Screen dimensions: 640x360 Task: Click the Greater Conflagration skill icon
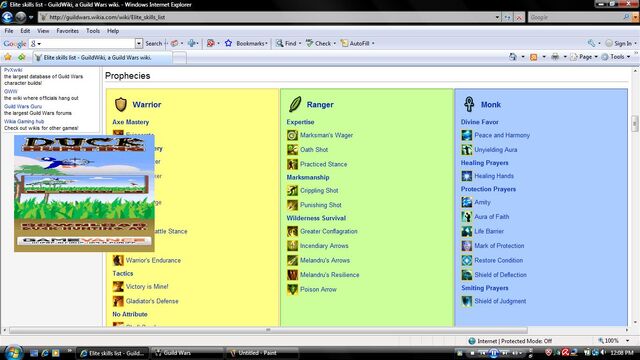292,231
